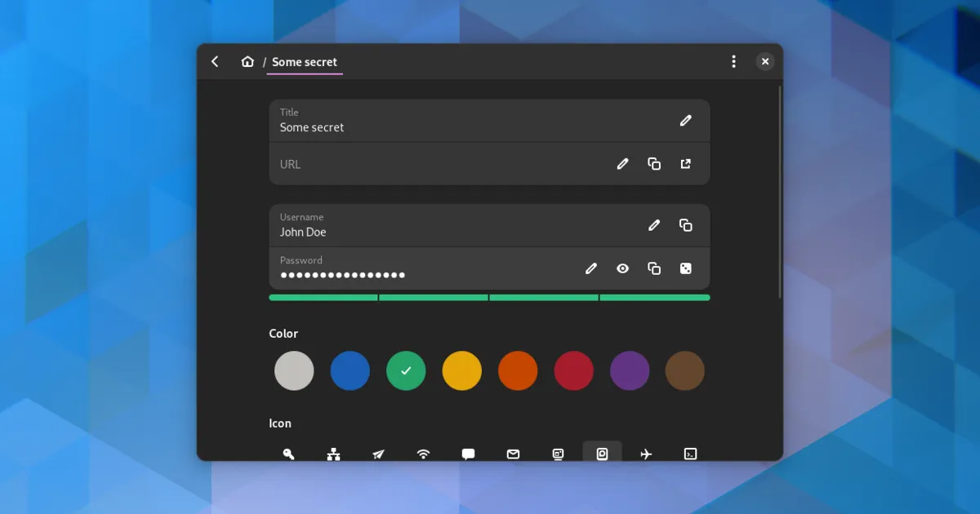980x514 pixels.
Task: Generate password with dice icon
Action: click(685, 268)
